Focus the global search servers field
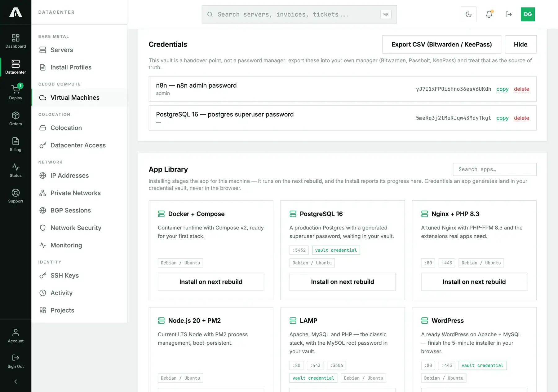The image size is (558, 392). click(x=299, y=14)
